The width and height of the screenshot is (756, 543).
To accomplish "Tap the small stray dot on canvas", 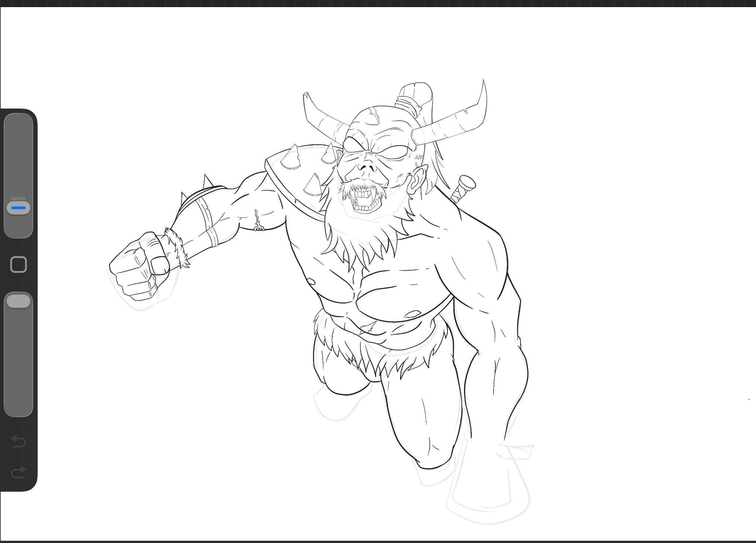I will 749,399.
